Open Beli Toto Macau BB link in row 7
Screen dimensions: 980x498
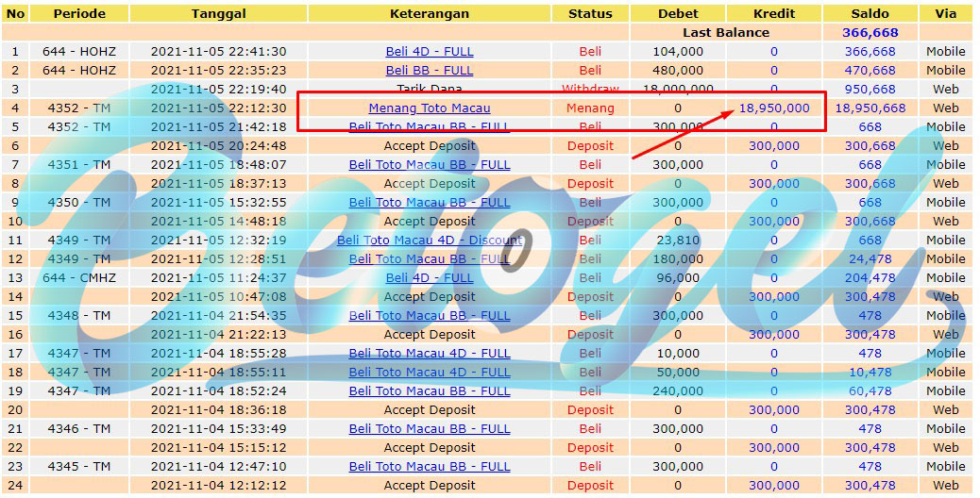430,165
